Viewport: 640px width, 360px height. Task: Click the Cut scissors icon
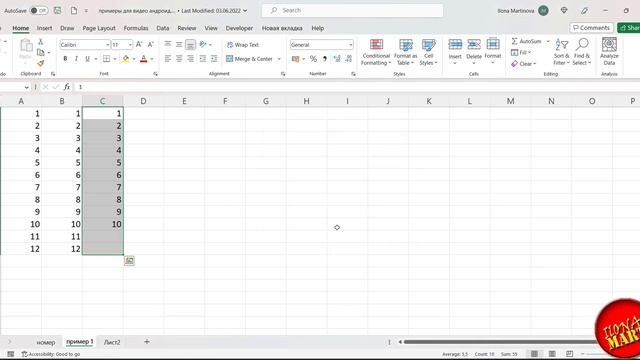pos(40,42)
